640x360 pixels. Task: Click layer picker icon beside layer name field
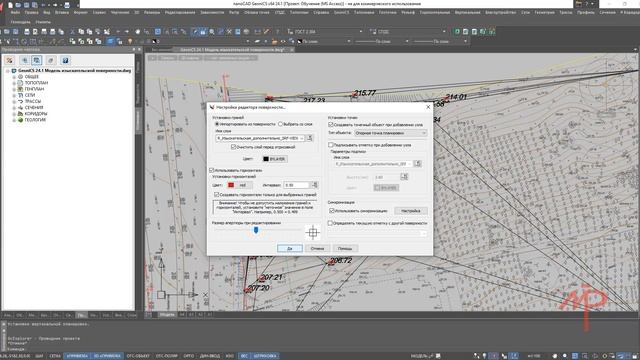tap(310, 138)
